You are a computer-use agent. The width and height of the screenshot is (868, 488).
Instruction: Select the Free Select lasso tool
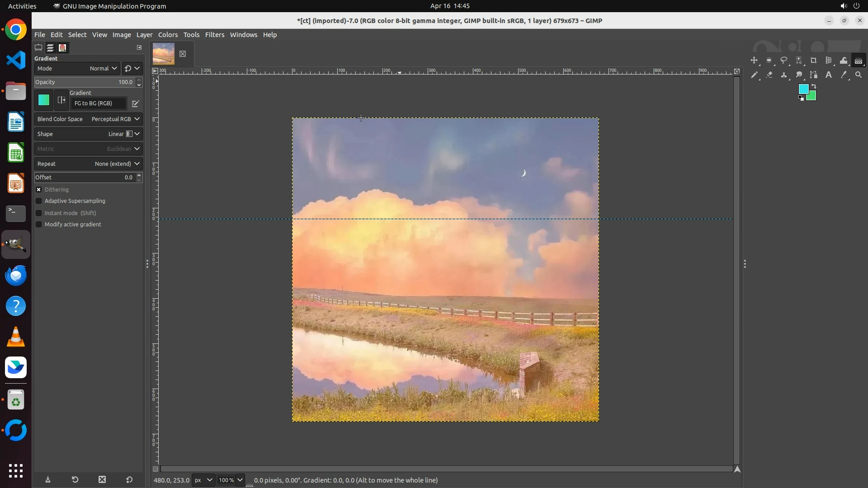(784, 61)
